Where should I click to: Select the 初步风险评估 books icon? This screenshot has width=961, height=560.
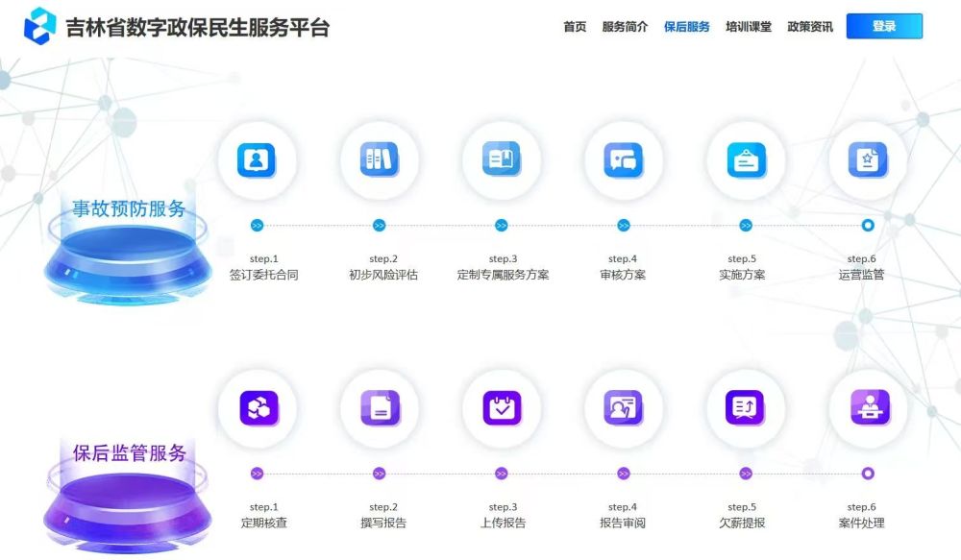pos(379,159)
